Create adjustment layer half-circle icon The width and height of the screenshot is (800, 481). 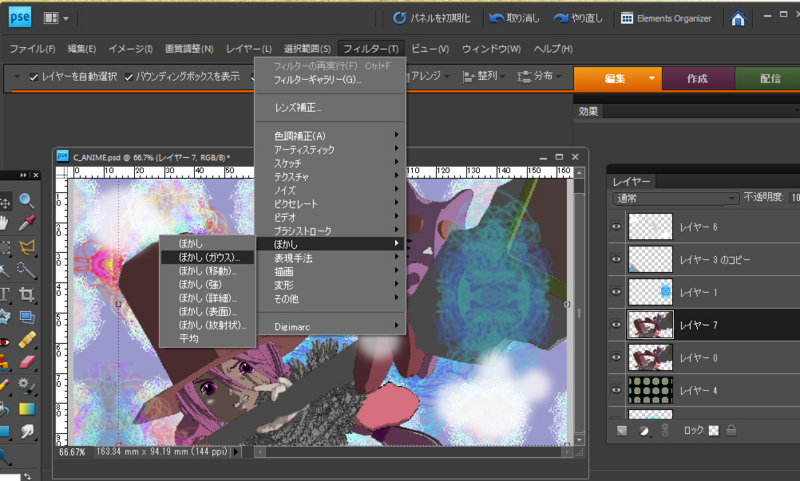point(644,431)
